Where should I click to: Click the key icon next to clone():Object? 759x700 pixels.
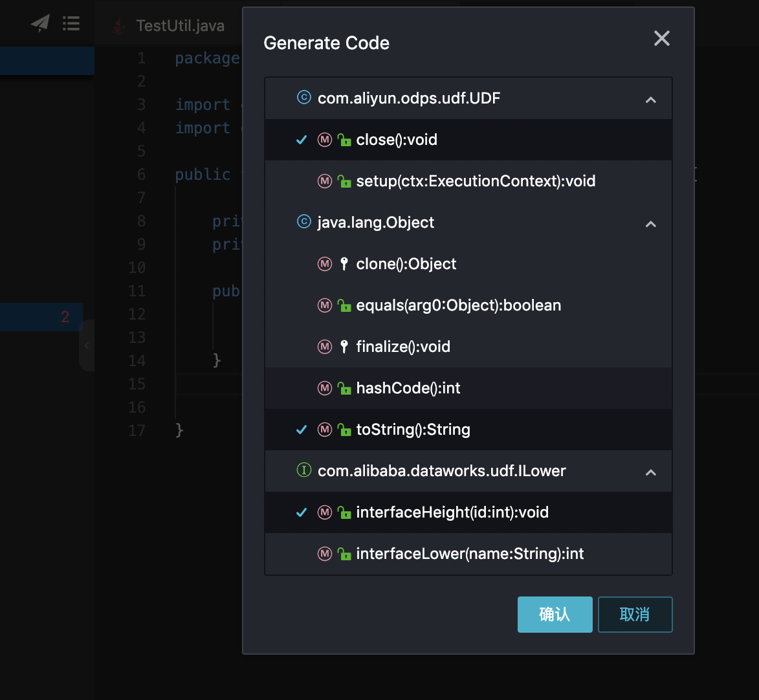click(x=344, y=264)
